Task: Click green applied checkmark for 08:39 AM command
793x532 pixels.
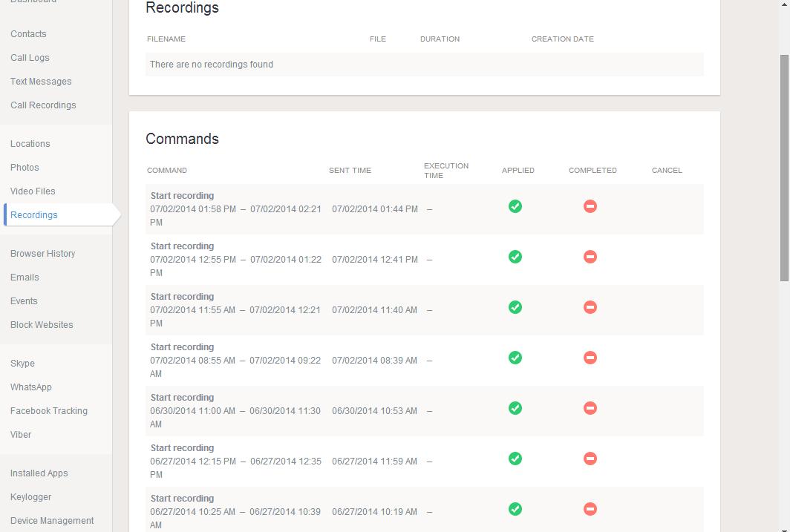Action: tap(515, 358)
